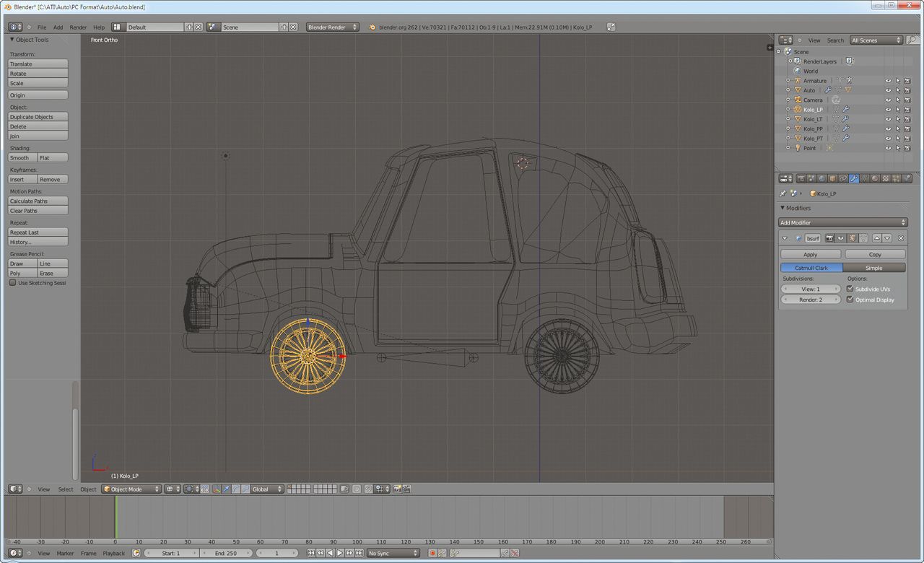Uncheck the Subdivide UVs option
Image resolution: width=924 pixels, height=563 pixels.
pyautogui.click(x=850, y=289)
